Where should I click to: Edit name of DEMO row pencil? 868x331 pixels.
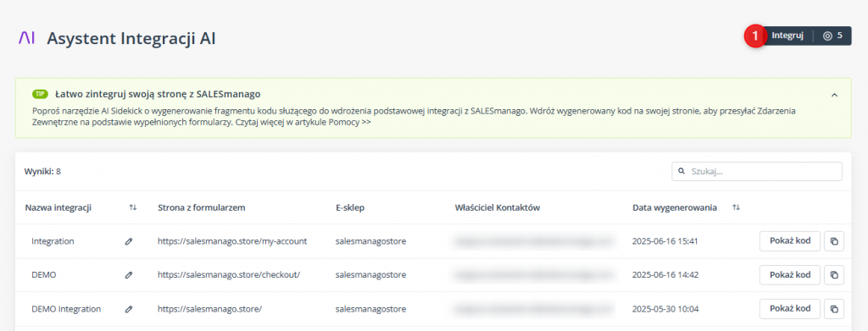click(x=129, y=275)
